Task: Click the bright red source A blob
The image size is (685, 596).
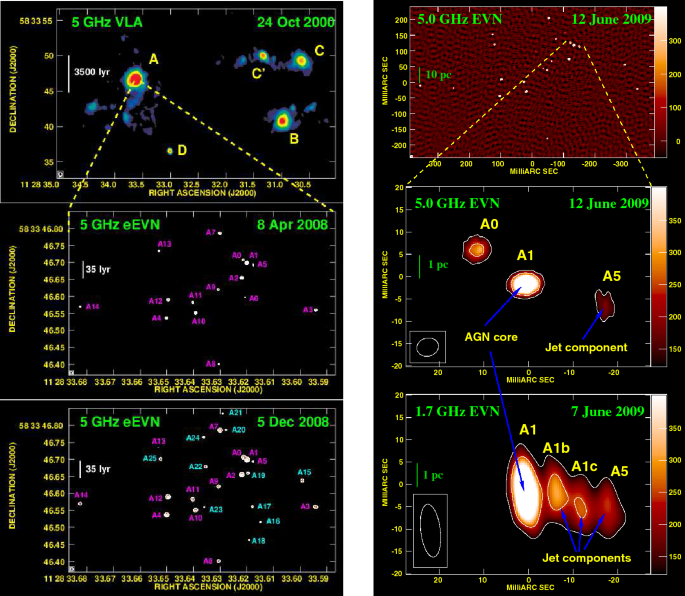Action: (x=135, y=80)
